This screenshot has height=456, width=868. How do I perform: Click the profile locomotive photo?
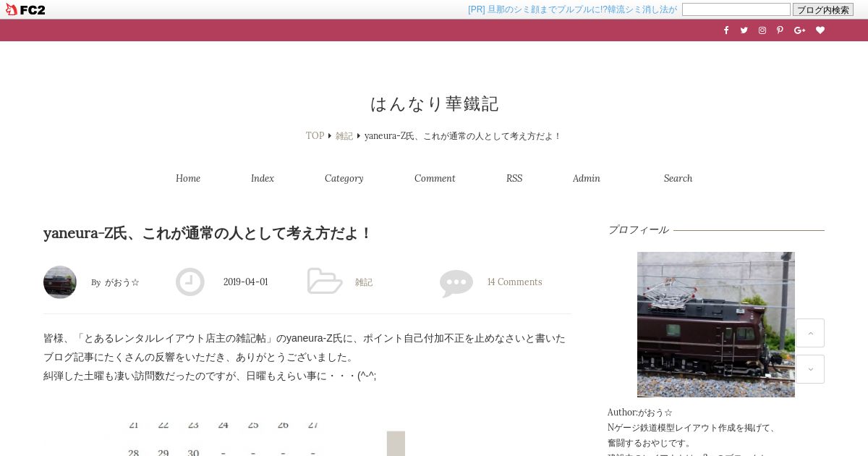[716, 324]
